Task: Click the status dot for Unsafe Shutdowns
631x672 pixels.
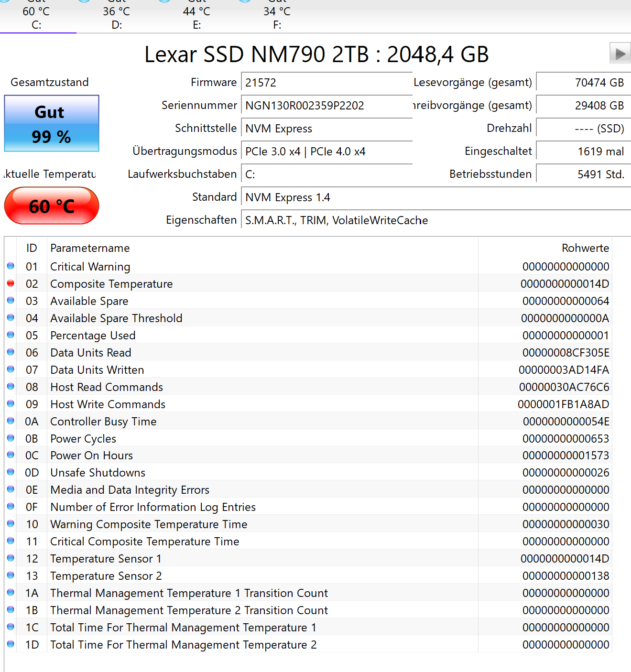Action: click(11, 472)
